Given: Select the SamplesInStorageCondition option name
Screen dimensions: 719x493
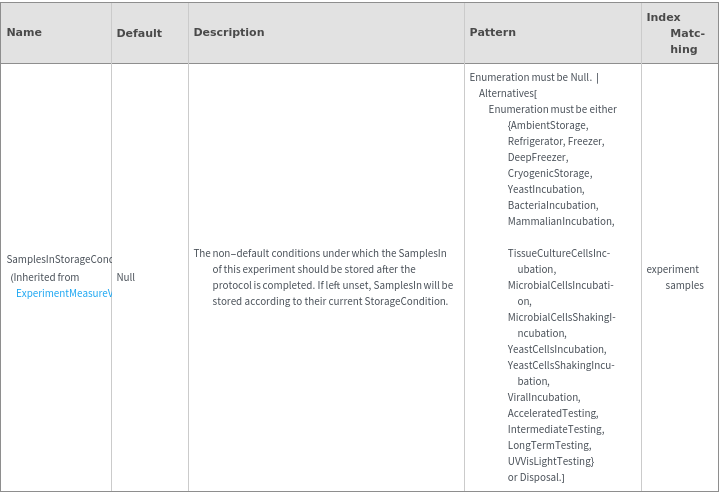Looking at the screenshot, I should point(59,260).
